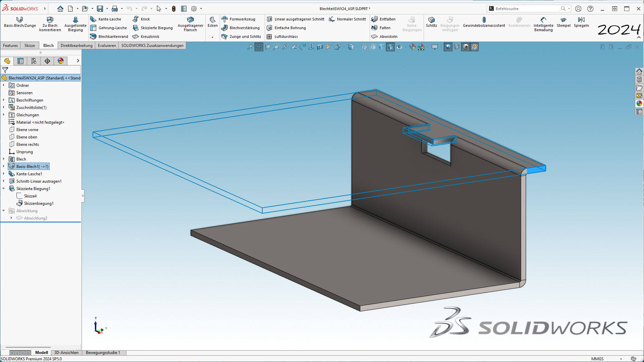
Task: Click the Skizzierte Biegung tool
Action: click(x=153, y=28)
